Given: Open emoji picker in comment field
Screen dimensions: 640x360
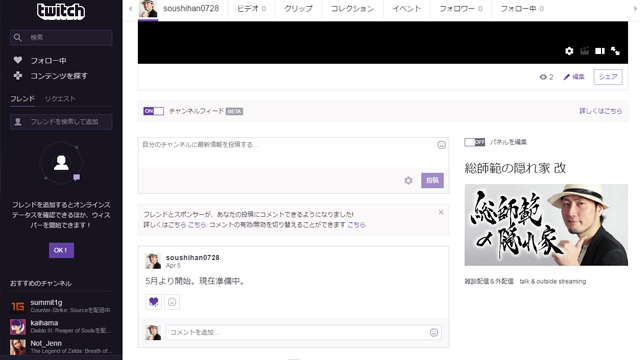Looking at the screenshot, I should point(434,333).
